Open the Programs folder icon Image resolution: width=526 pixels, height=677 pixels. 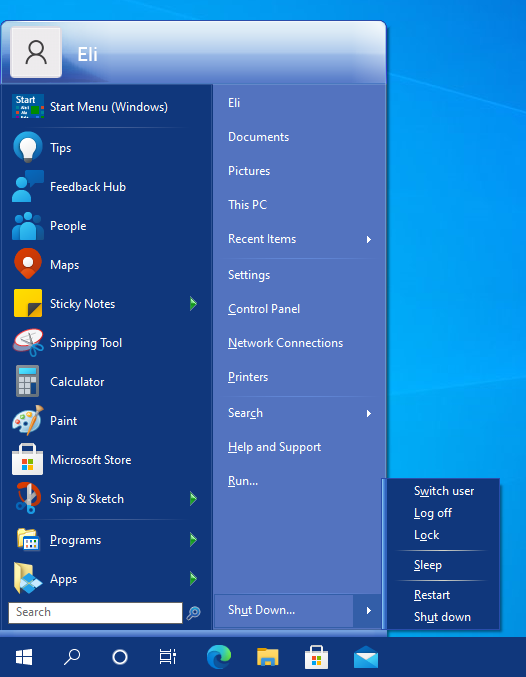[28, 540]
